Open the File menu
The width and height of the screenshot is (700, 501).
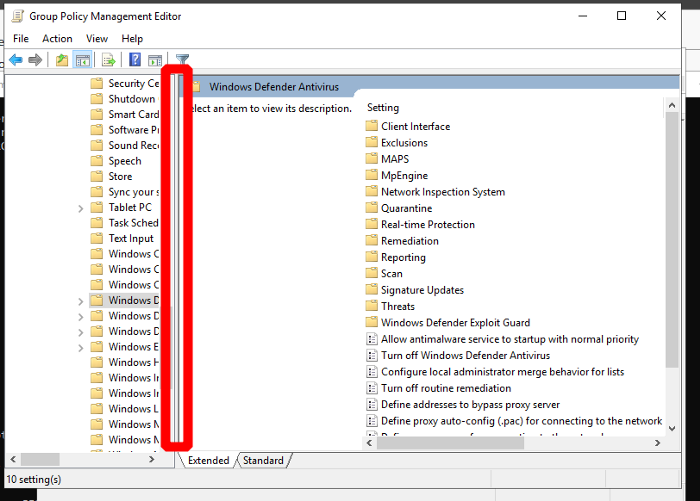point(21,39)
